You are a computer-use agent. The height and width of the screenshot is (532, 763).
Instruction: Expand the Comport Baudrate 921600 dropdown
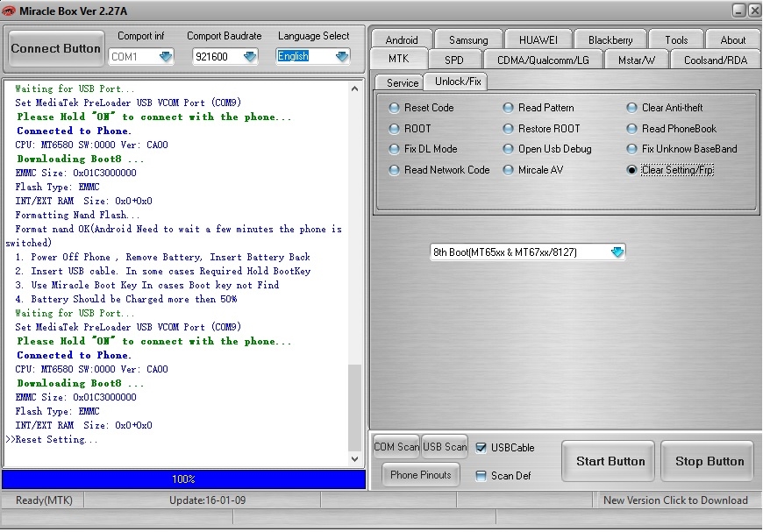pos(250,56)
